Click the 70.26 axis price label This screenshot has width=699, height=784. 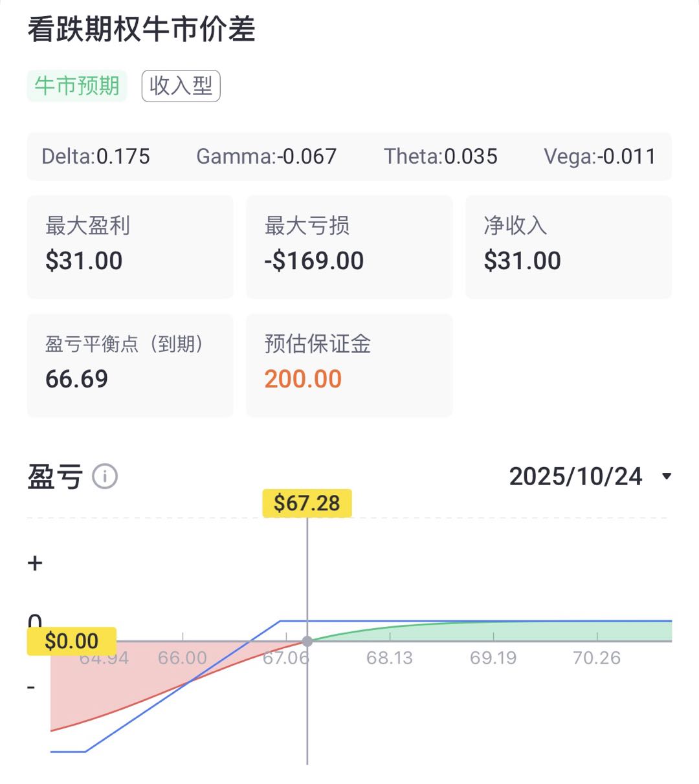click(596, 658)
